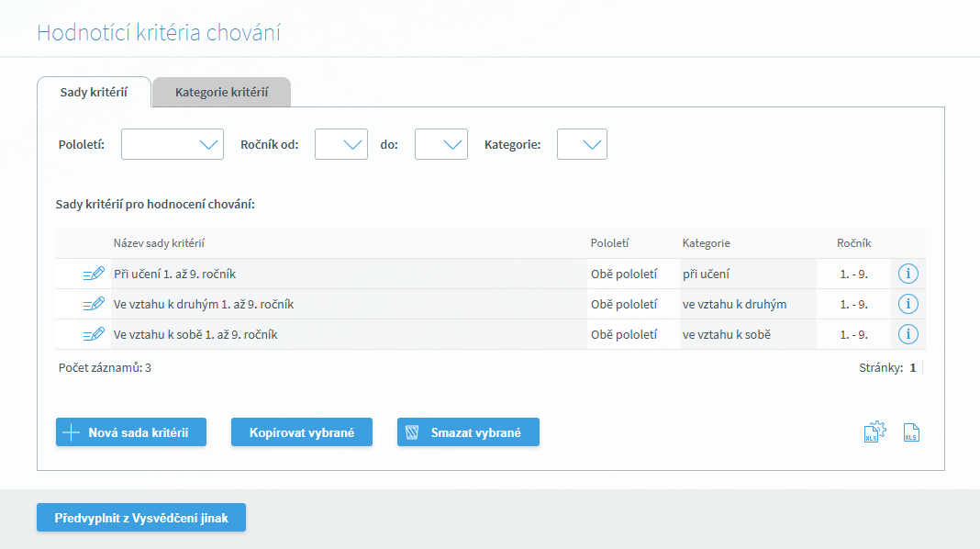The image size is (980, 549).
Task: Edit the "Při učení 1. až 9. ročník" set
Action: 94,274
